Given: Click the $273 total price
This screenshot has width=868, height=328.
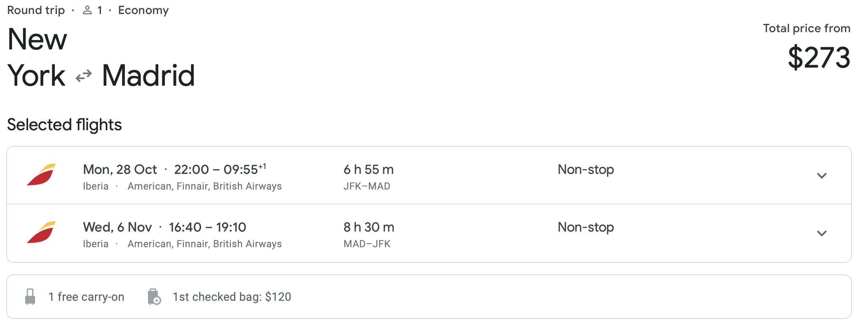Looking at the screenshot, I should click(819, 57).
